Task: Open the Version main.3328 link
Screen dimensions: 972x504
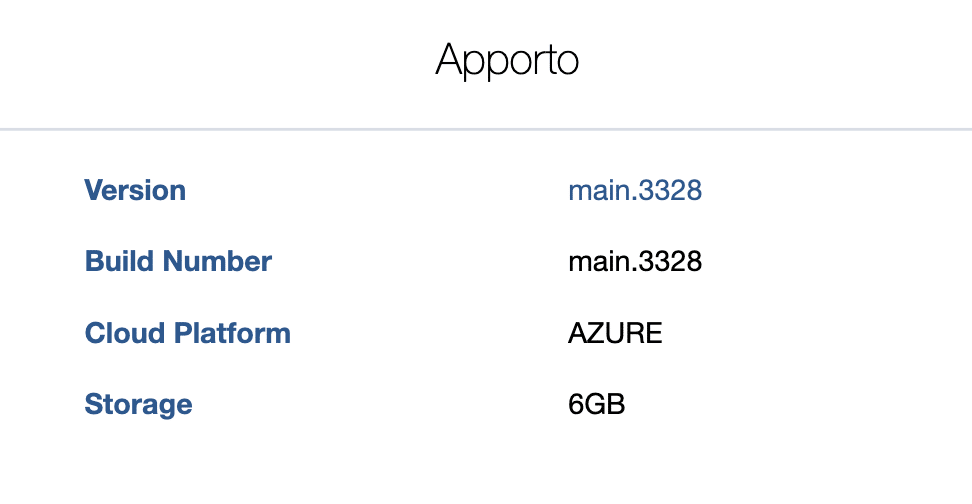Action: tap(635, 190)
